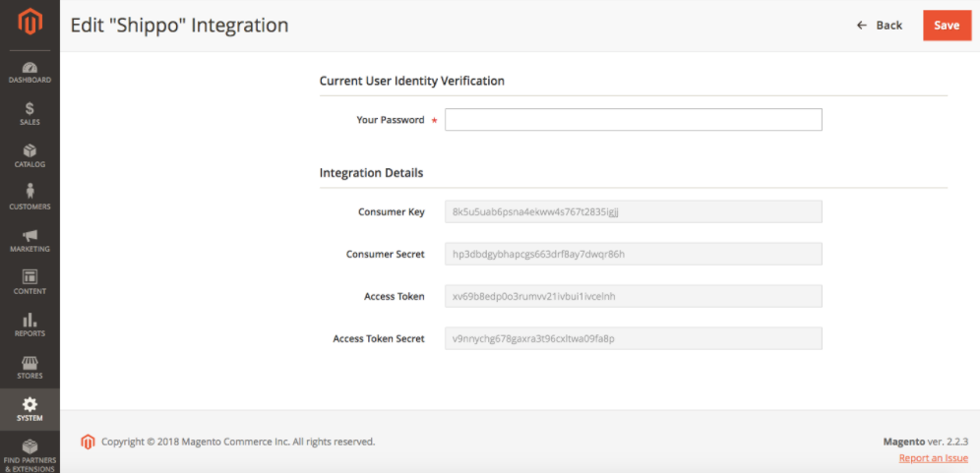The image size is (980, 473).
Task: Click the Your Password label
Action: 391,120
